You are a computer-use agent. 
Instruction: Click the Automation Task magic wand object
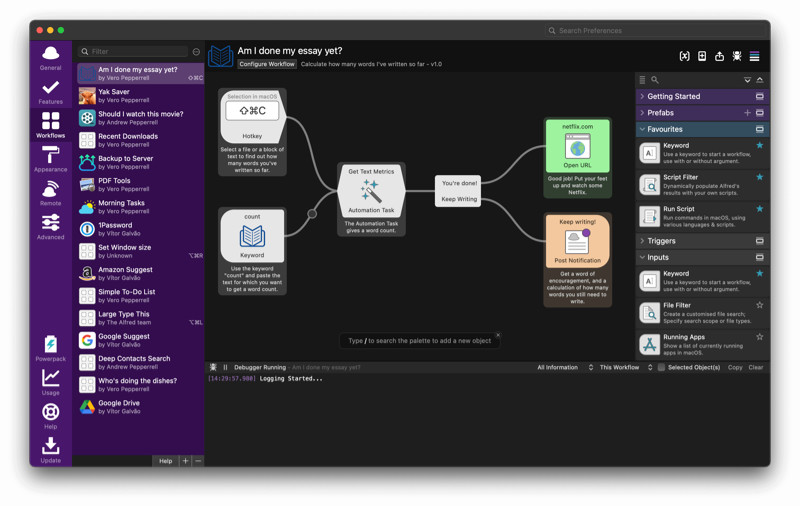point(371,191)
